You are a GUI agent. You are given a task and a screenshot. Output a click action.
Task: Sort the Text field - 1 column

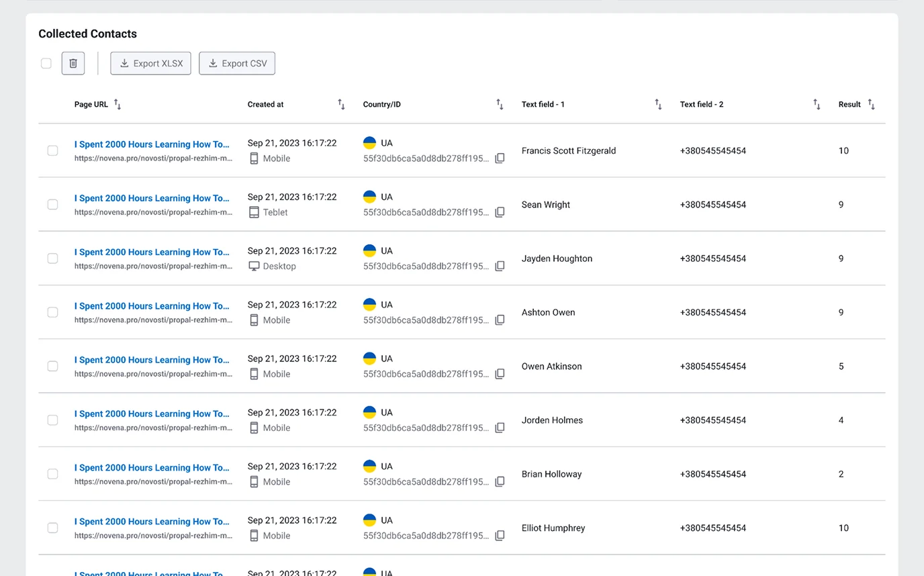coord(658,104)
